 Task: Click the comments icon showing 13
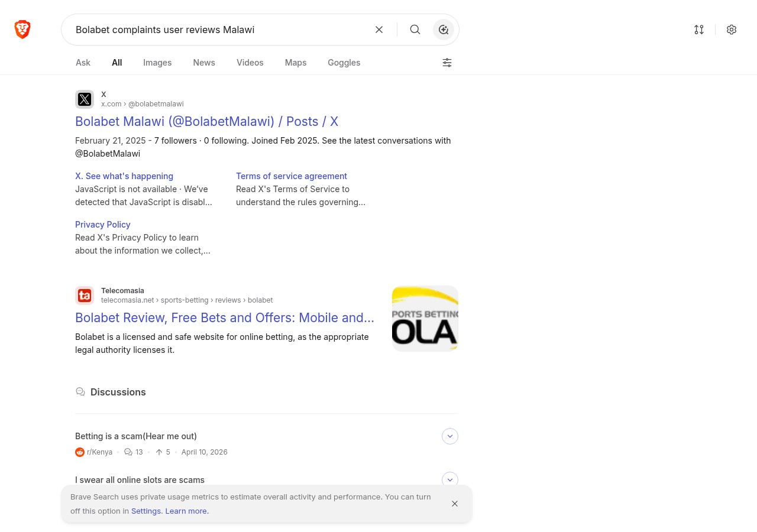coord(128,452)
